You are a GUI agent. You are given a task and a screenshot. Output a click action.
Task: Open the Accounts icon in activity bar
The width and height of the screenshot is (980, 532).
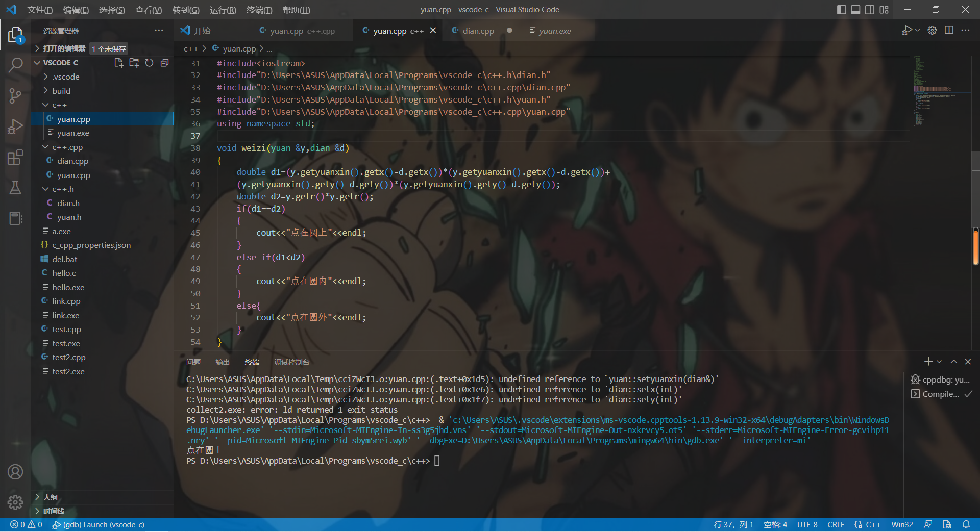tap(15, 472)
